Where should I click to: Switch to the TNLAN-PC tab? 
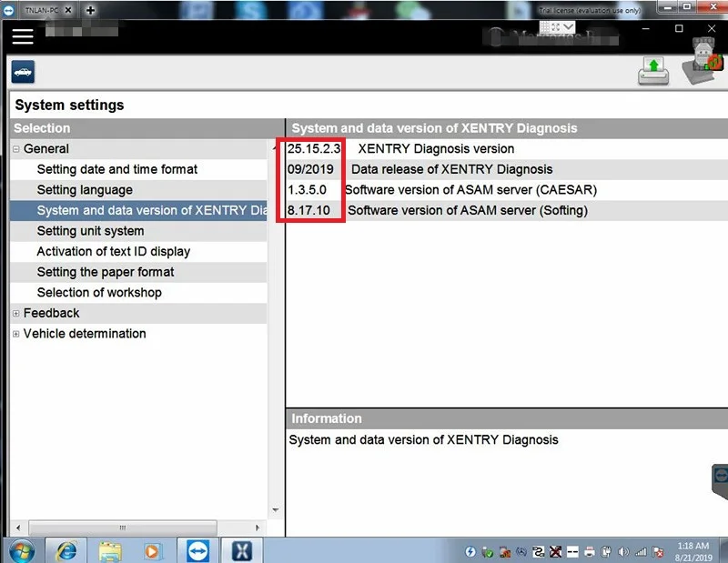click(42, 10)
